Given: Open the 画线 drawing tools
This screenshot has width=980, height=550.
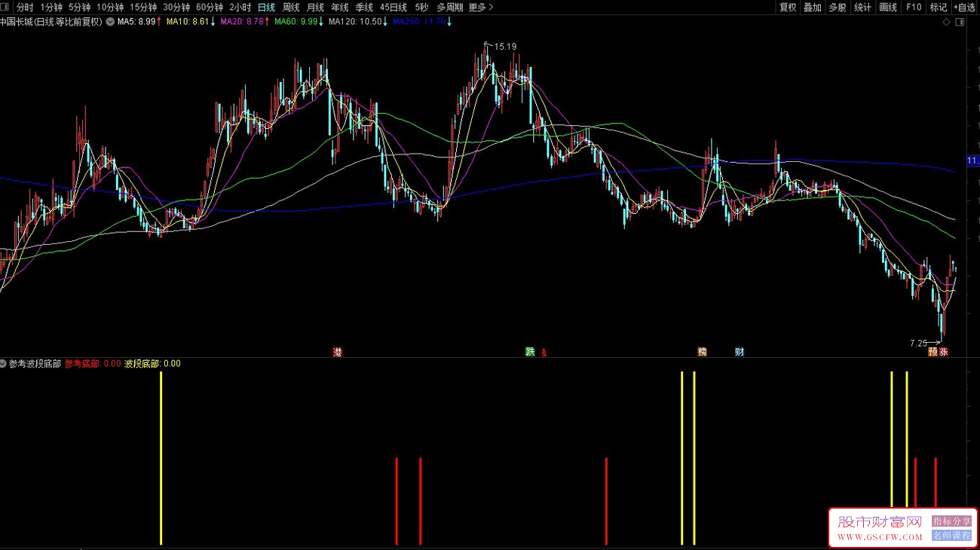Looking at the screenshot, I should pyautogui.click(x=889, y=8).
